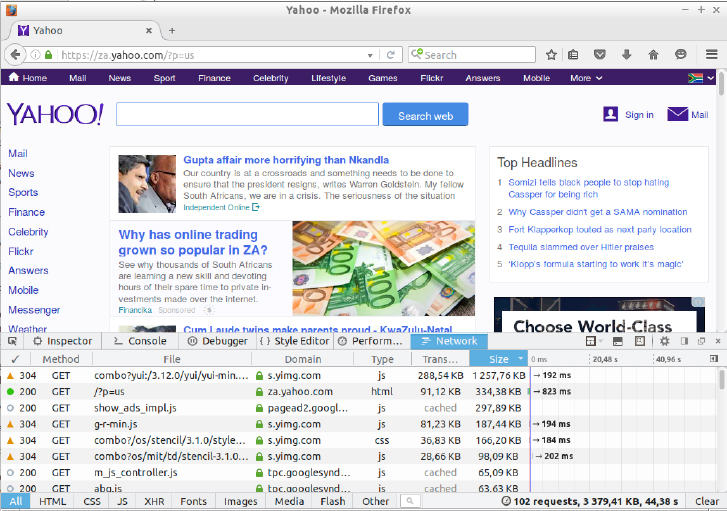Open the Hello chat smiley icon

[x=680, y=55]
